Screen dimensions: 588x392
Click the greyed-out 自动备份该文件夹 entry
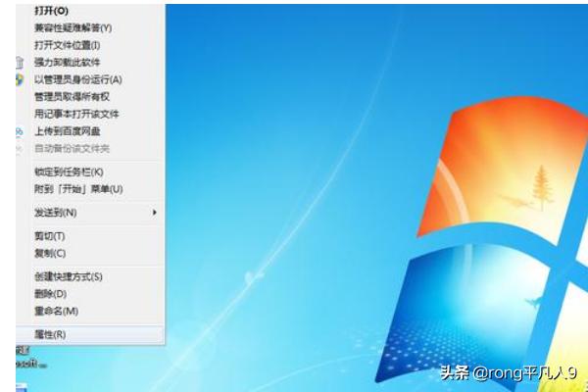pos(72,148)
